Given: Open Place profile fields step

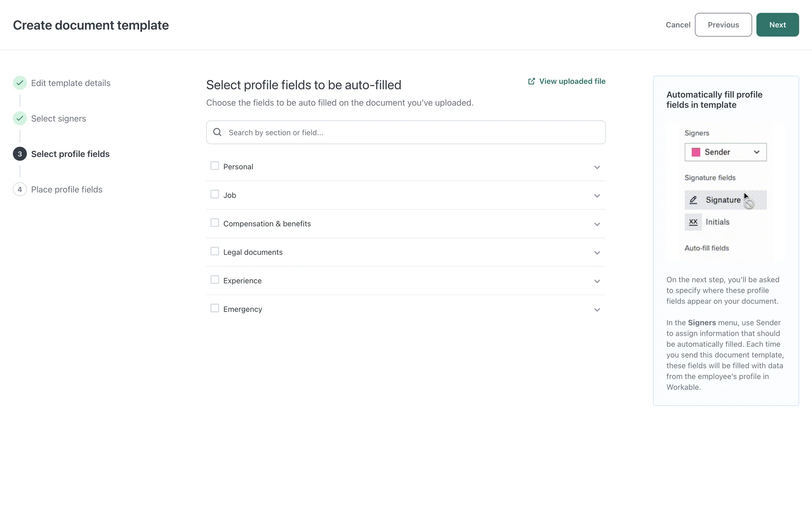Looking at the screenshot, I should click(x=66, y=190).
